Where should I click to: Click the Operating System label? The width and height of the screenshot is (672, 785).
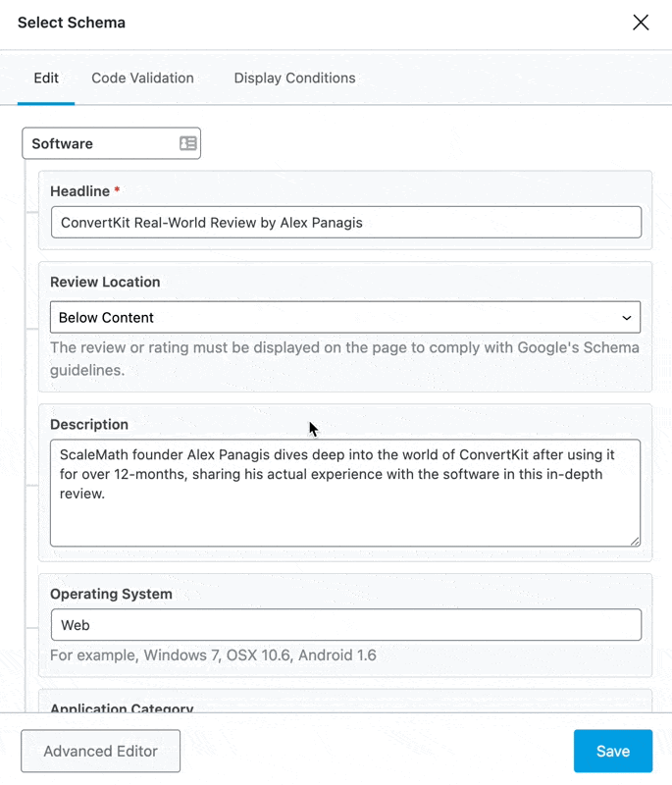coord(111,594)
